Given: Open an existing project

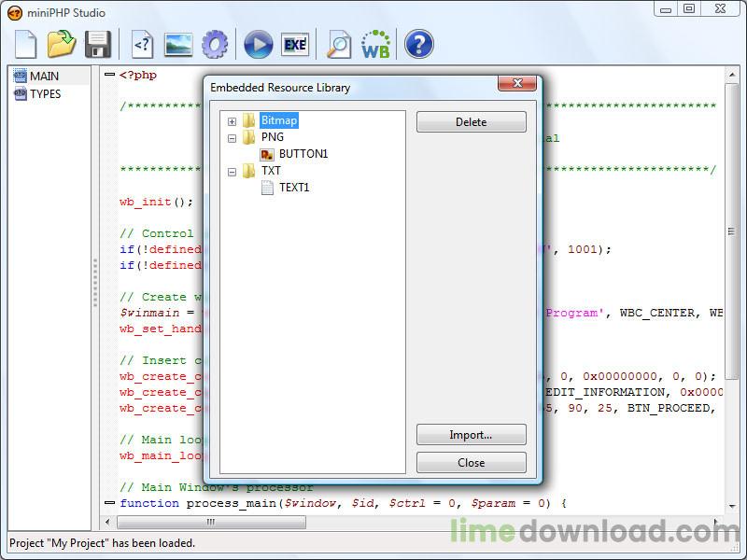Looking at the screenshot, I should point(62,44).
